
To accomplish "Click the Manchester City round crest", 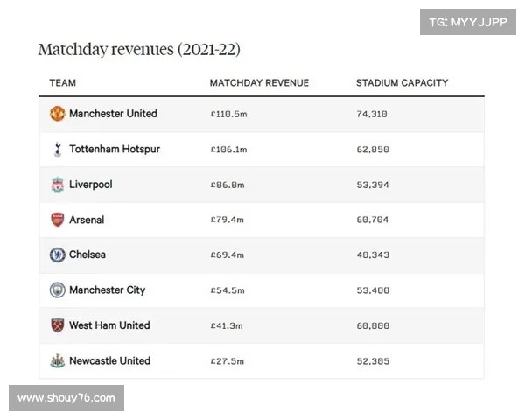I will pos(58,290).
